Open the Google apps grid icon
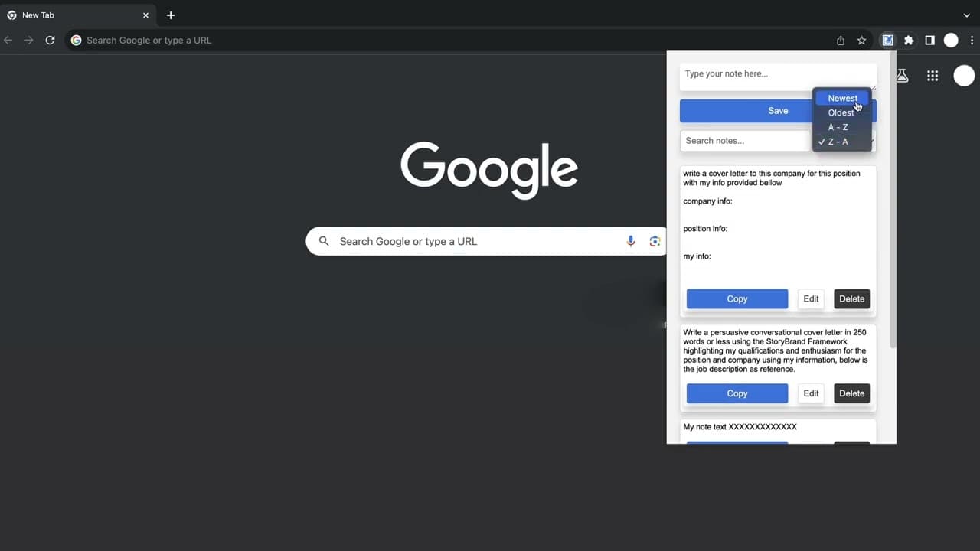Screen dimensions: 980x551 933,75
